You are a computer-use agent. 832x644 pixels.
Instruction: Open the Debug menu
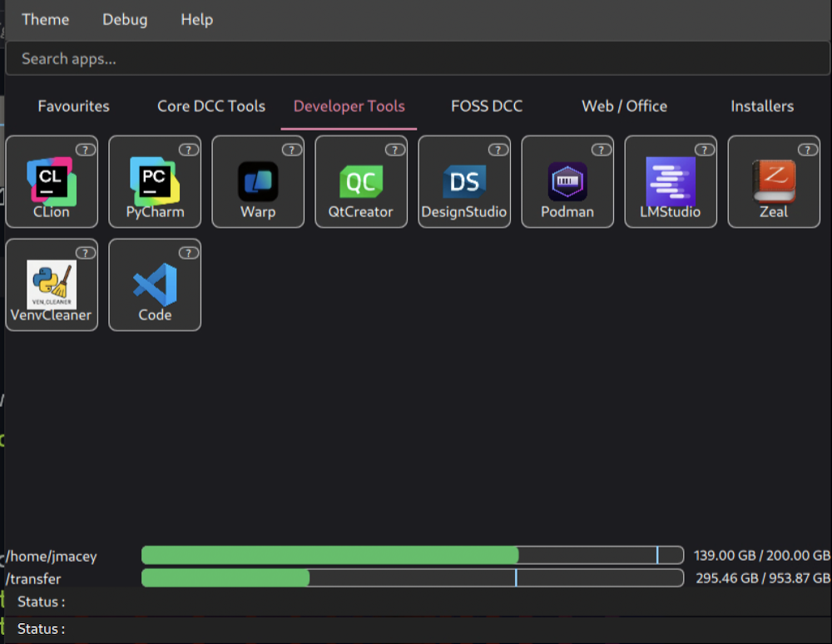pos(125,20)
